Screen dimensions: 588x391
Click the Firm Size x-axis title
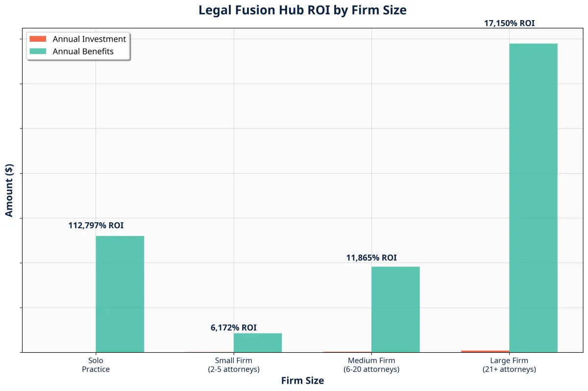pos(302,381)
